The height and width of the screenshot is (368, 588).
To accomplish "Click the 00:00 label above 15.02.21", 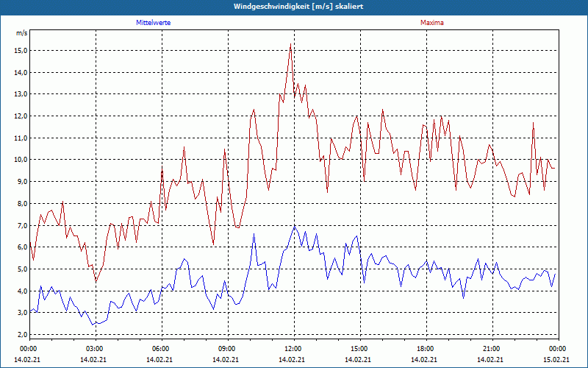I will [x=559, y=349].
